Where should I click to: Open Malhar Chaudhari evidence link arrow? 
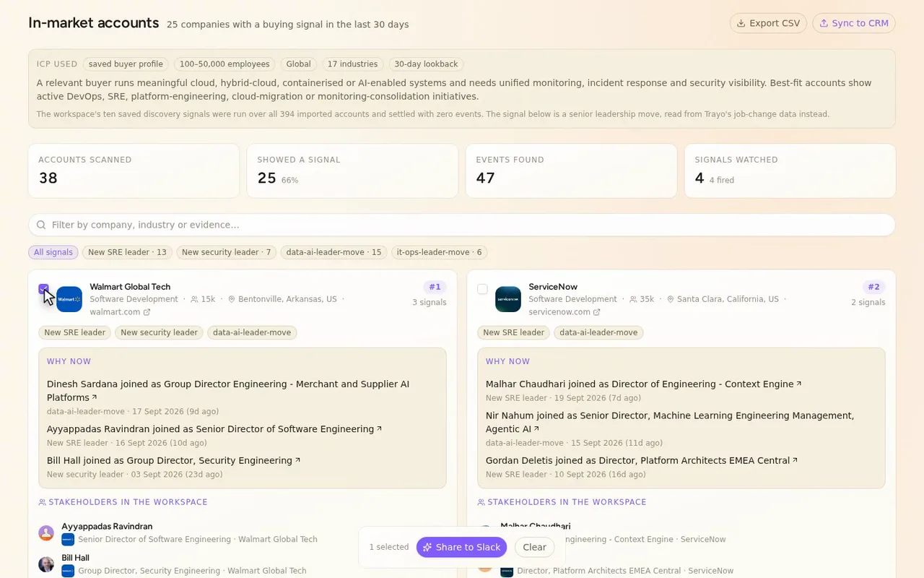click(x=799, y=384)
